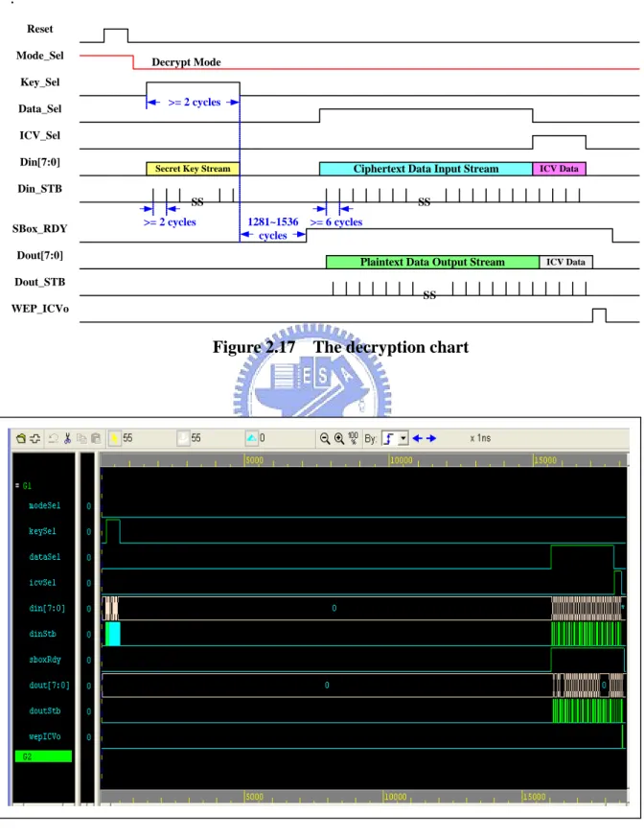Click the Decrypt Mode label

pyautogui.click(x=186, y=62)
